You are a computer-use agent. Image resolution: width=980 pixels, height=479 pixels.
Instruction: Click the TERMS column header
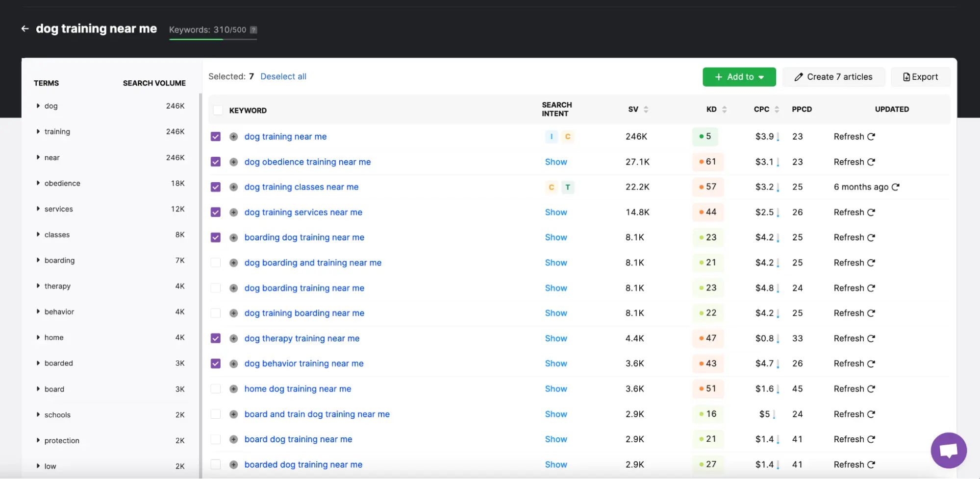point(47,83)
